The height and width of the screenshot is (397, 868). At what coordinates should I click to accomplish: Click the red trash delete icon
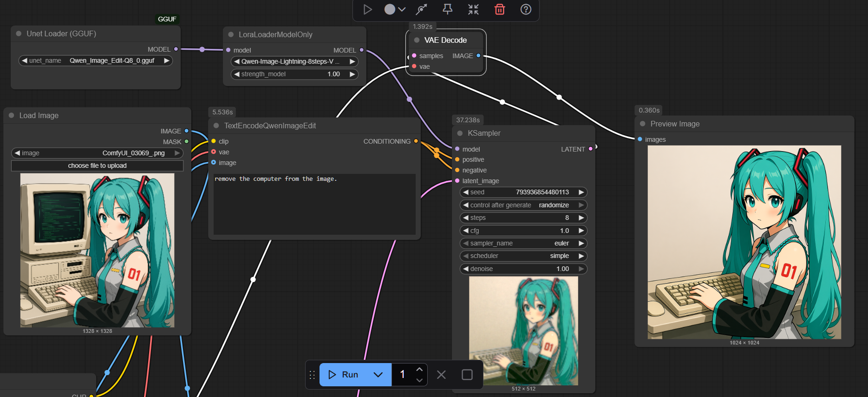click(x=500, y=9)
